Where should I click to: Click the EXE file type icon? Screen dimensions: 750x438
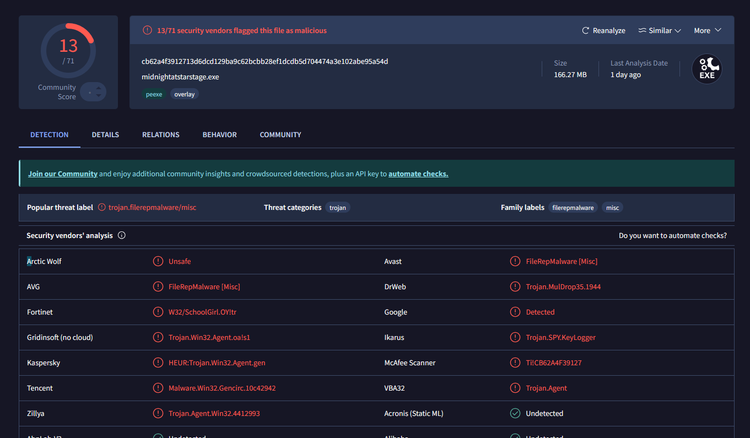tap(707, 69)
